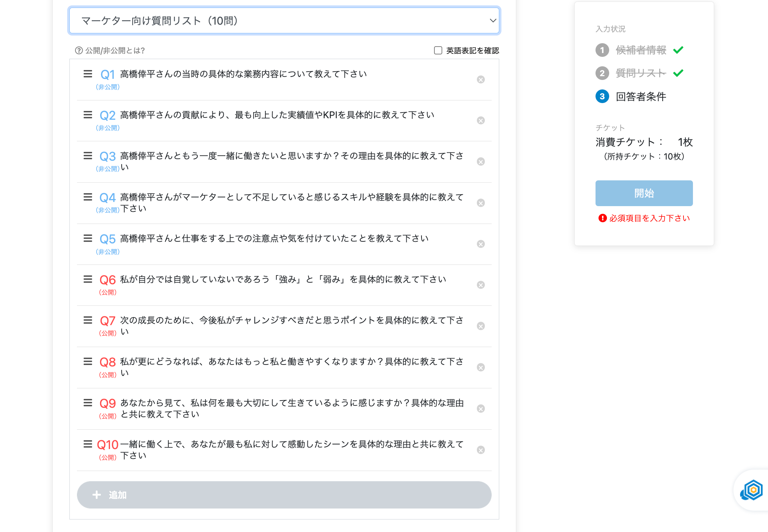Open the 公開/非公開とは? help link

tap(115, 50)
